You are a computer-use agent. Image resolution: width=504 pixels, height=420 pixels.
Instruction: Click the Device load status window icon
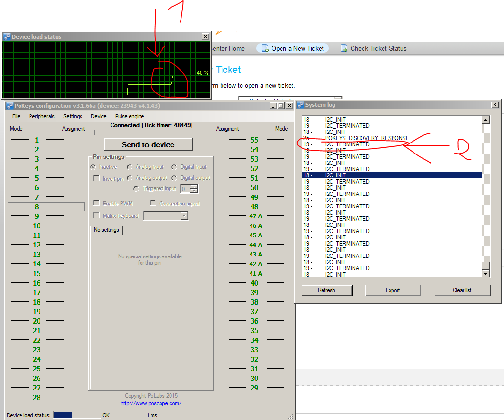pos(7,37)
